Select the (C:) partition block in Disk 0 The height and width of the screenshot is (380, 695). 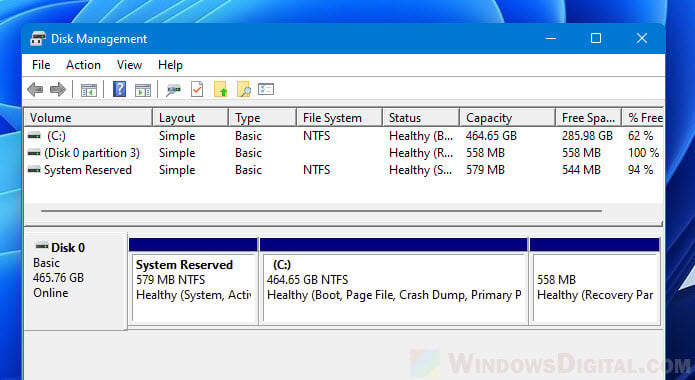point(394,281)
